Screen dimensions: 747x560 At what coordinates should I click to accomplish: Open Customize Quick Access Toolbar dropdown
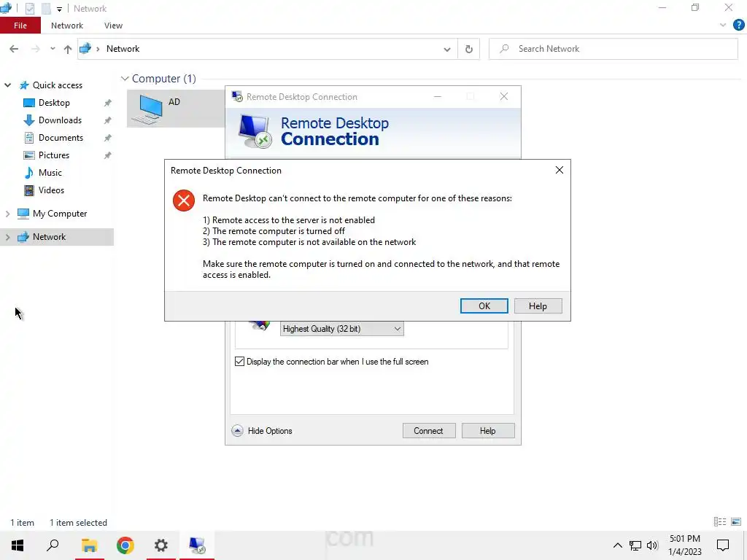coord(59,9)
